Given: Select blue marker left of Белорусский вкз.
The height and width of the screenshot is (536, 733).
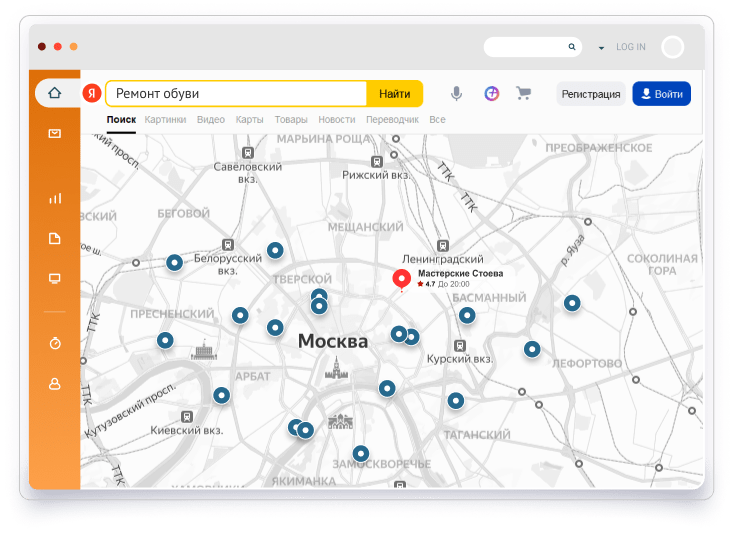Looking at the screenshot, I should pyautogui.click(x=174, y=263).
